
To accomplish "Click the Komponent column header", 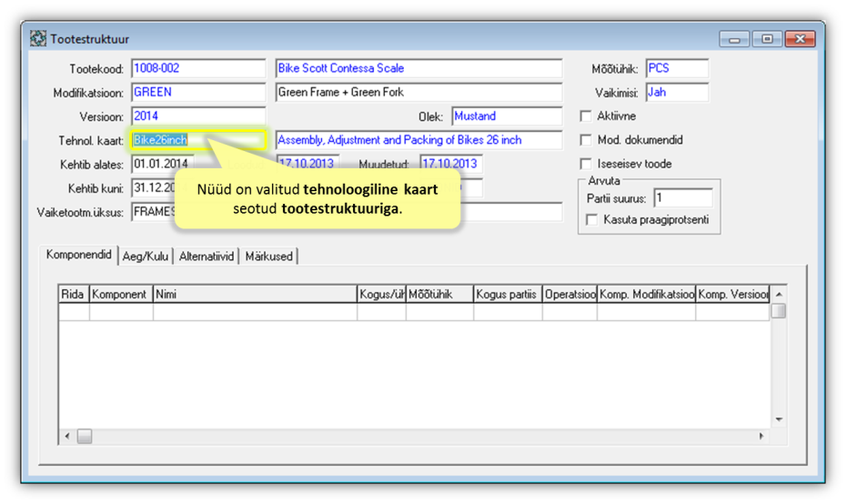I will coord(121,294).
